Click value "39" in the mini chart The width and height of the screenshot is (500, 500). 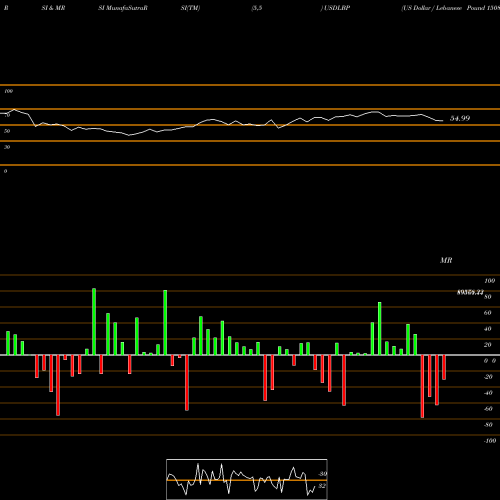tap(323, 474)
